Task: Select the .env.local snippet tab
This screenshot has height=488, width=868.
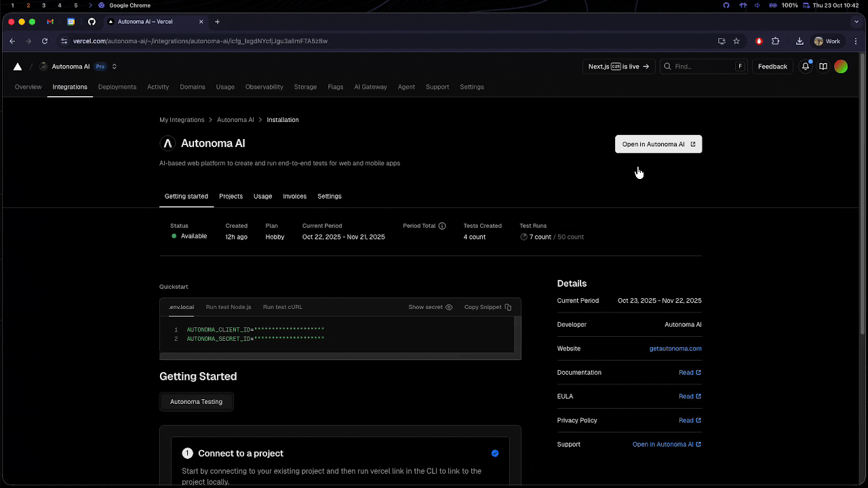Action: coord(181,307)
